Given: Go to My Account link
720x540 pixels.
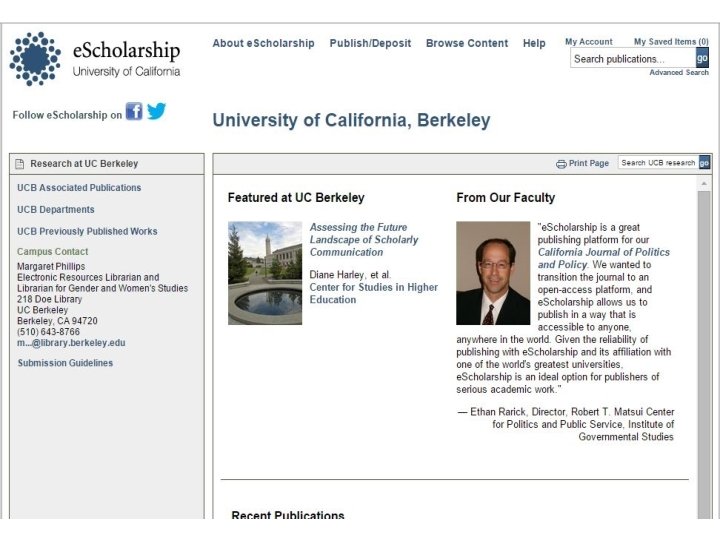Looking at the screenshot, I should coord(589,42).
